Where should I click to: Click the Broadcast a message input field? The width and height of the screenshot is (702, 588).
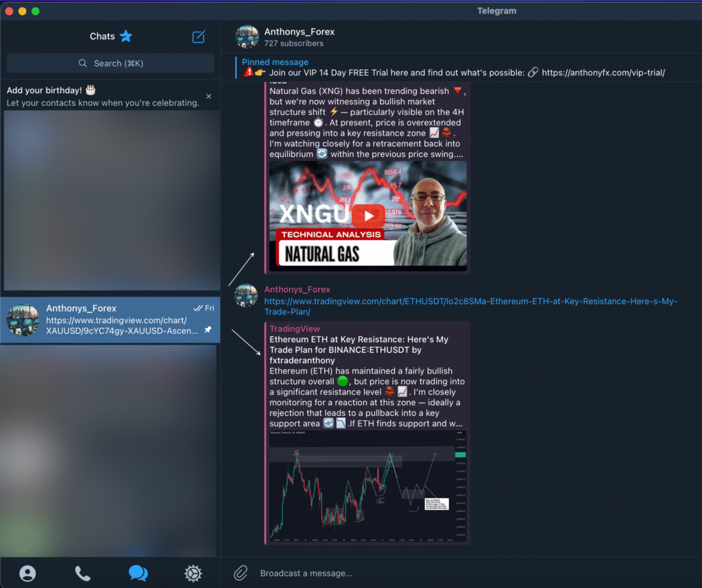pyautogui.click(x=466, y=573)
